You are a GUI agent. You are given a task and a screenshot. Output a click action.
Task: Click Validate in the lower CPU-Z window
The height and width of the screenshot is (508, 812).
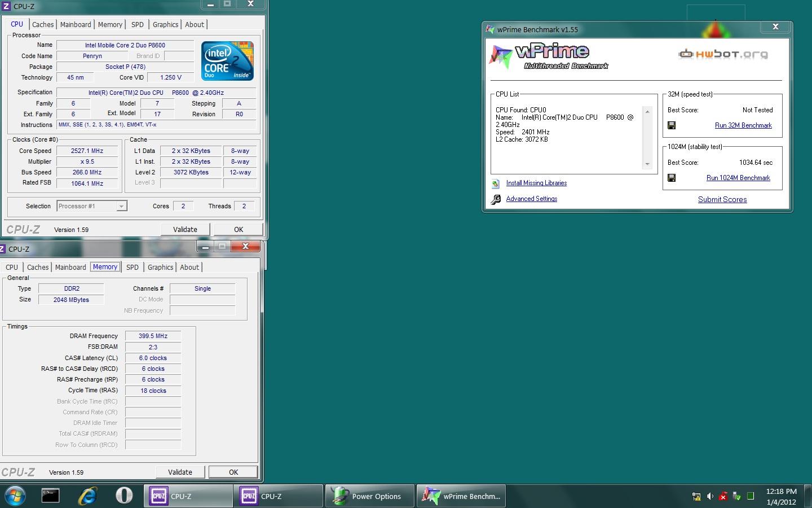(x=180, y=472)
